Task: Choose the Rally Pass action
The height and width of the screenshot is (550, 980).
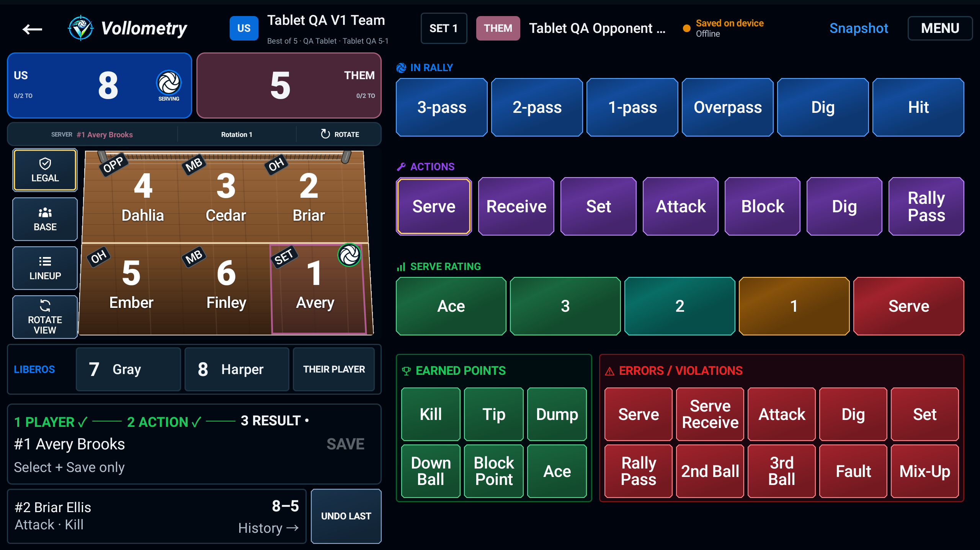Action: click(x=926, y=206)
